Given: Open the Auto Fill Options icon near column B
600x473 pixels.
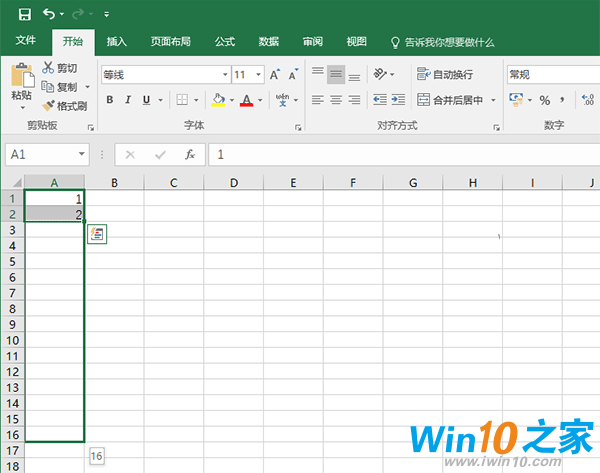Looking at the screenshot, I should point(97,233).
